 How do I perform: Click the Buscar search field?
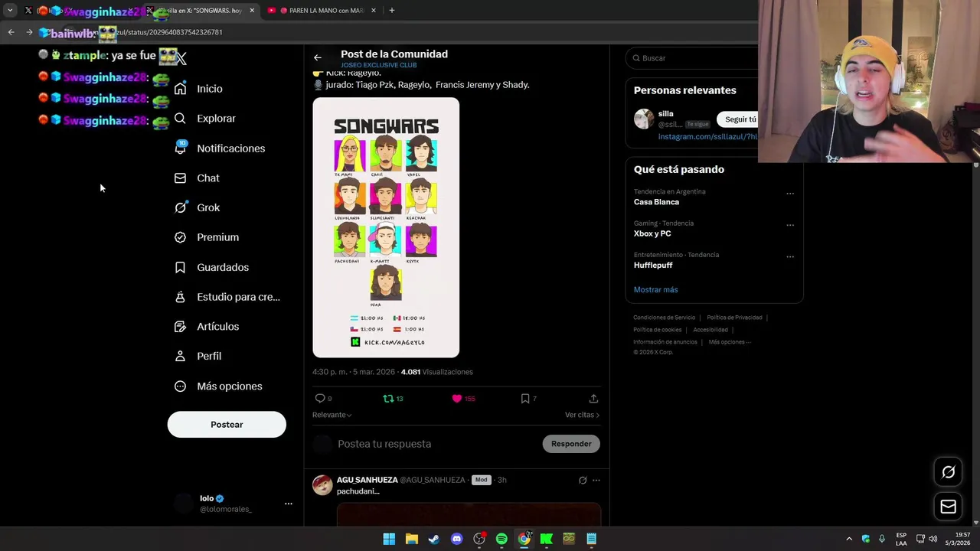click(693, 58)
